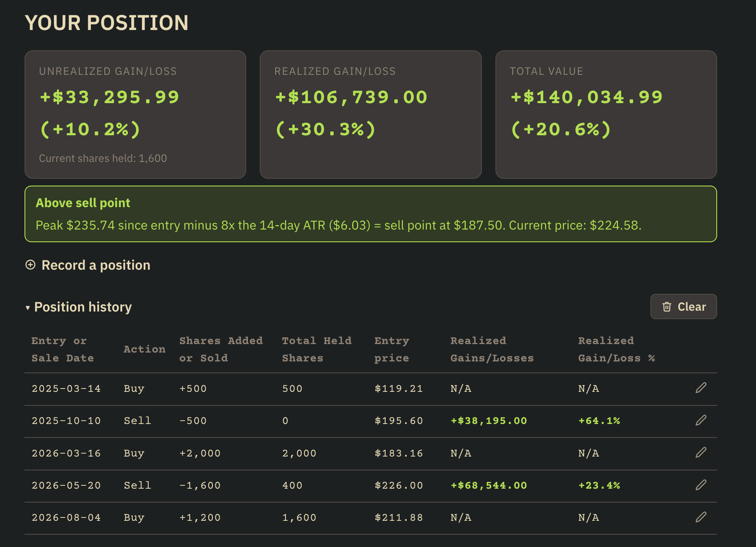Click the Unrealized Gain/Loss card
The height and width of the screenshot is (547, 756).
pyautogui.click(x=135, y=114)
